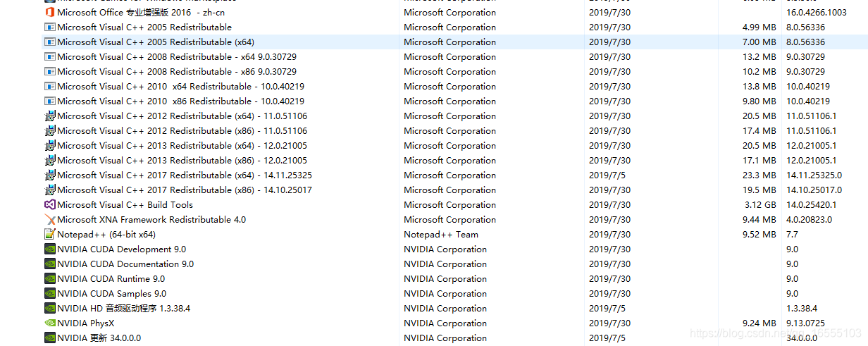
Task: Click the size value '19.5 MB'
Action: [759, 190]
